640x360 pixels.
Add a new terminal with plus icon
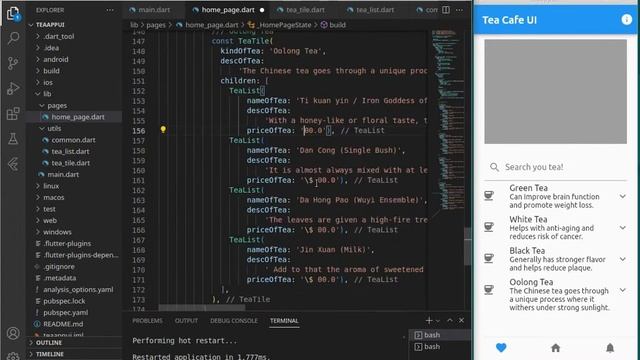[x=429, y=320]
